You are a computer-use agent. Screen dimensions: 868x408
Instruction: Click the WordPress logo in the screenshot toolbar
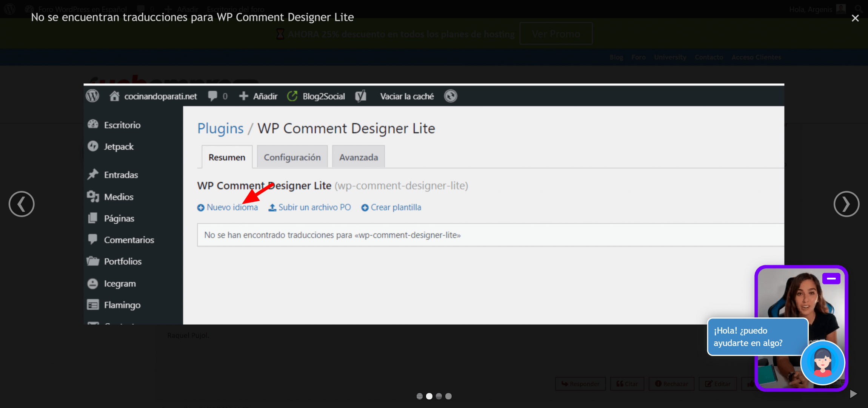(92, 96)
